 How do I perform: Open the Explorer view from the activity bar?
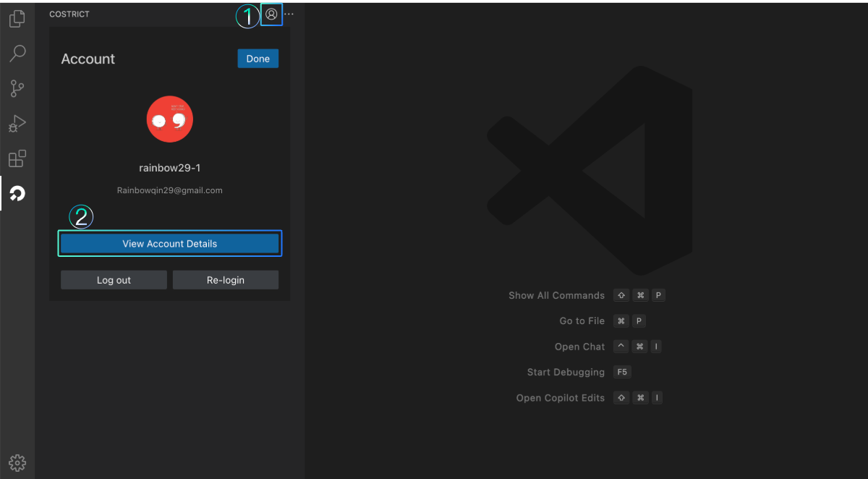point(17,18)
